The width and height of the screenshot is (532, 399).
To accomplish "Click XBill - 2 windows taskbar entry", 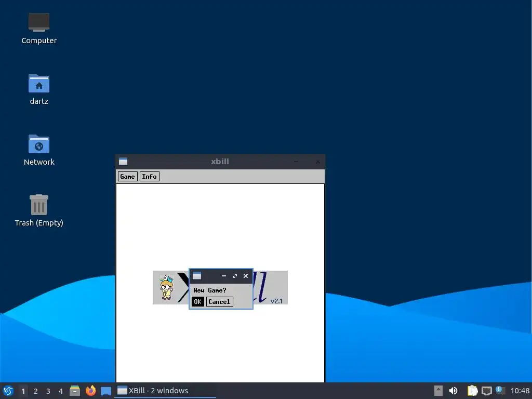I will 165,391.
